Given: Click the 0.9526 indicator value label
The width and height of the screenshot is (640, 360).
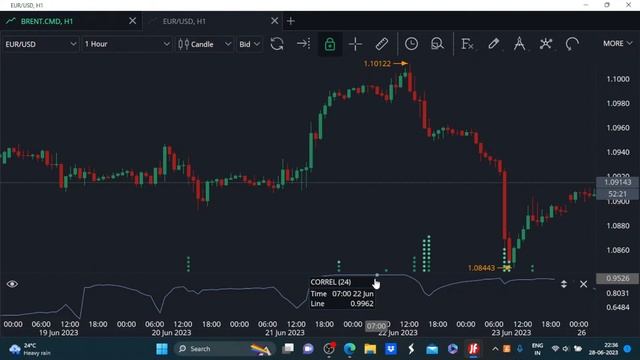Looking at the screenshot, I should 618,278.
